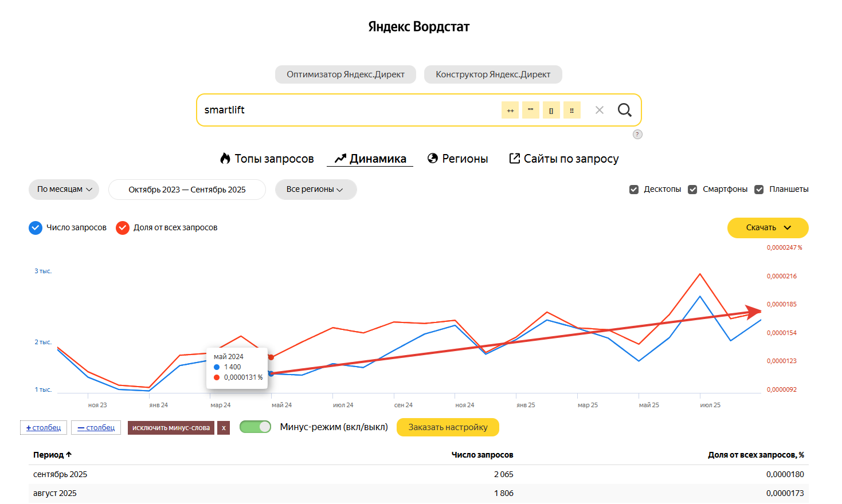Uncheck the Смартфоны checkbox
This screenshot has height=504, width=842.
click(692, 190)
